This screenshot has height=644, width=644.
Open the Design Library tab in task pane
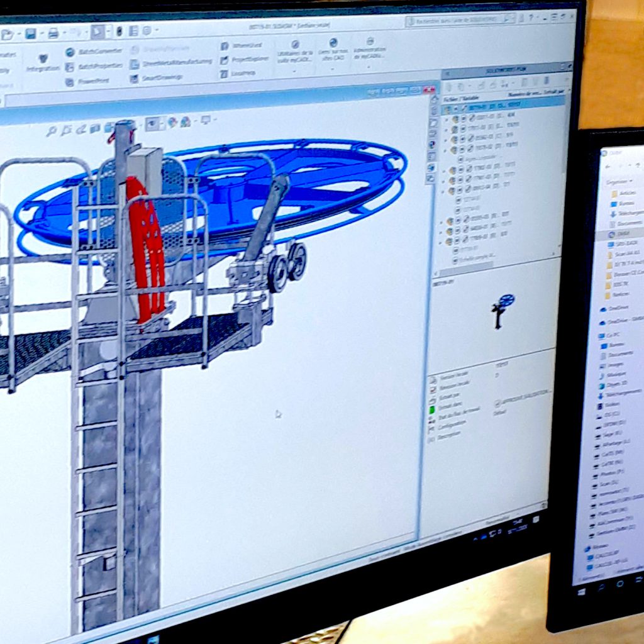point(434,111)
